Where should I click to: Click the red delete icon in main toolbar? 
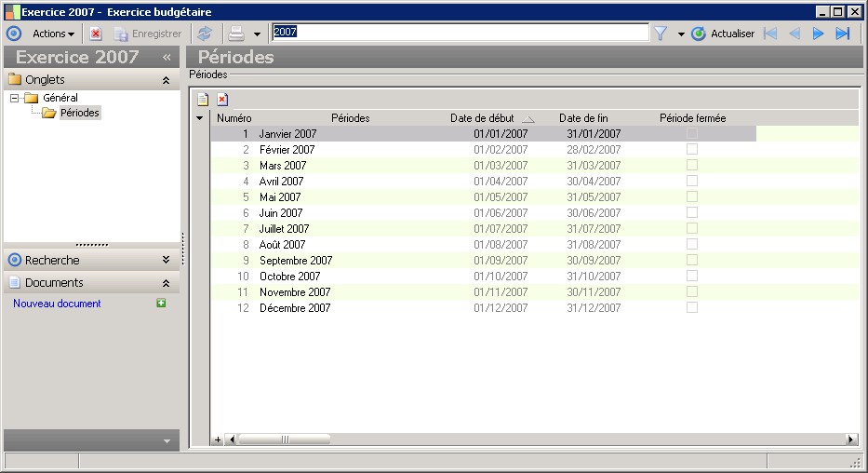[96, 34]
